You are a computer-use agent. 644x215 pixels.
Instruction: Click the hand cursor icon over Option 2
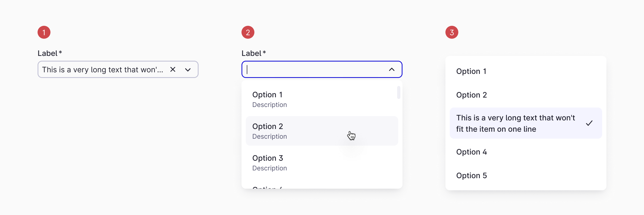(x=352, y=136)
